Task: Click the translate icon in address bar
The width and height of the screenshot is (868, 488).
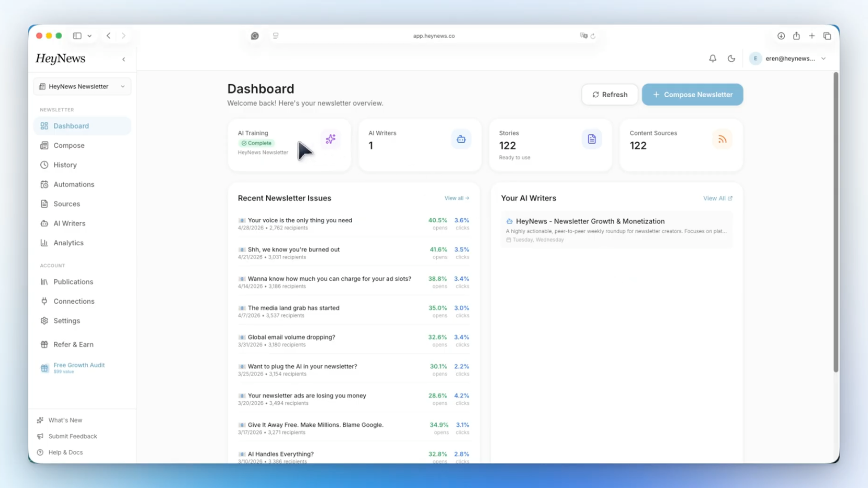Action: pyautogui.click(x=583, y=36)
